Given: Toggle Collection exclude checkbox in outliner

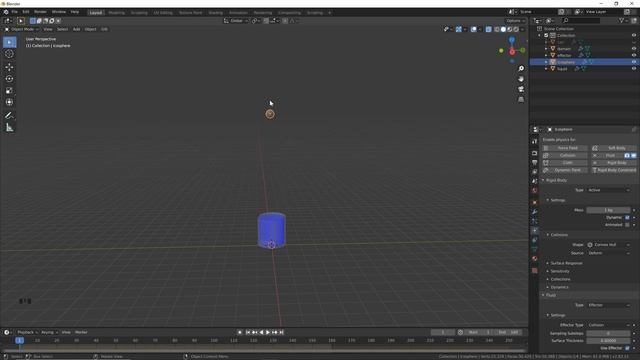Looking at the screenshot, I should click(546, 36).
